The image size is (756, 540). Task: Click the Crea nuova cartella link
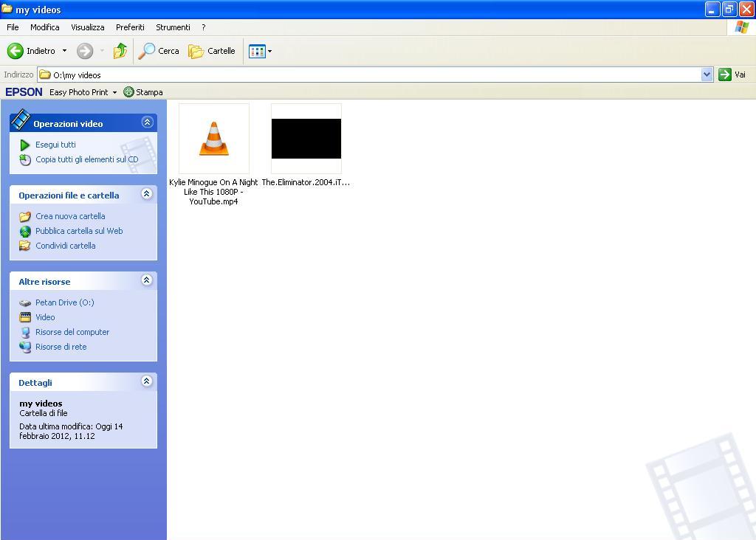click(70, 216)
